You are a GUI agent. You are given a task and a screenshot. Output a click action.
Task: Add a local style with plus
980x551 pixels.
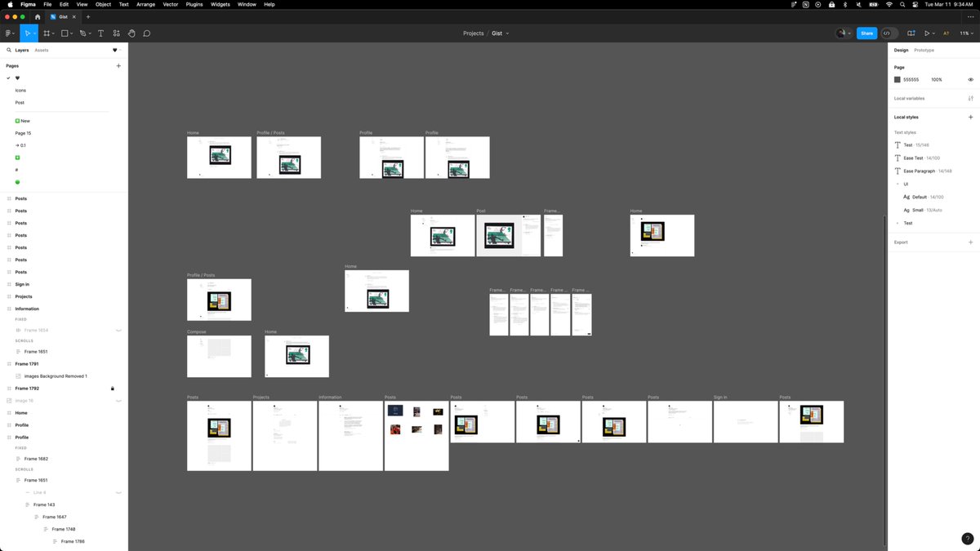click(x=970, y=117)
